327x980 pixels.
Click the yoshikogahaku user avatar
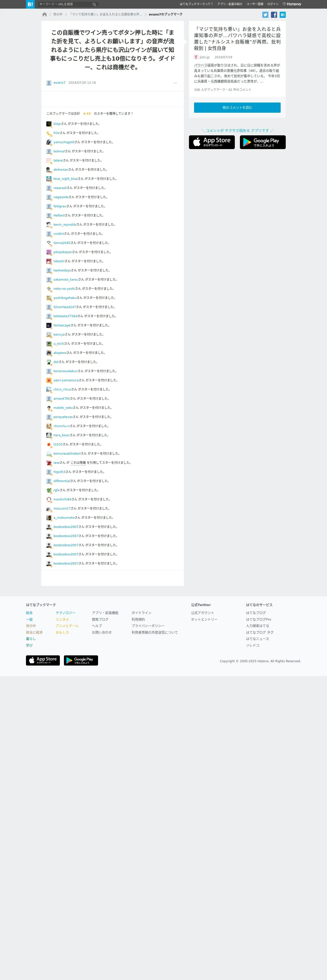(x=49, y=298)
